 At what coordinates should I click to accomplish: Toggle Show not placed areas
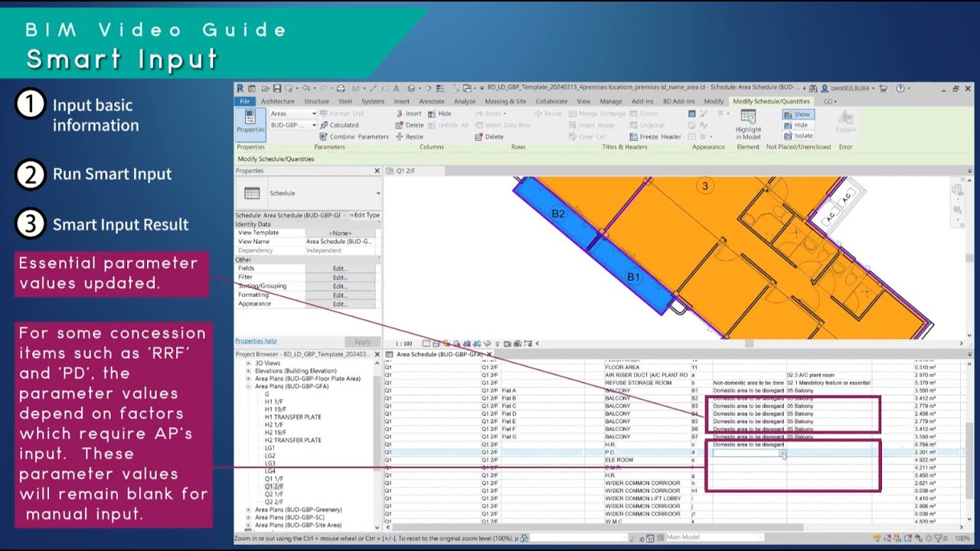point(798,114)
